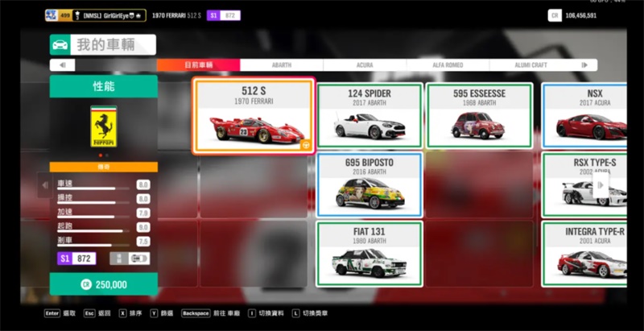Image resolution: width=644 pixels, height=331 pixels.
Task: Click the orange rarity label under the logo
Action: [x=104, y=168]
